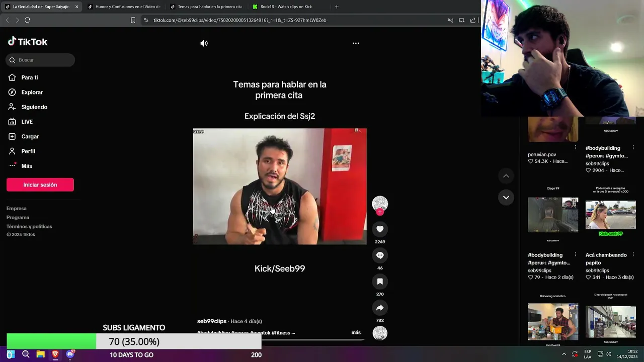Open Brave browser taskbar icon
The image size is (644, 362).
click(x=55, y=354)
